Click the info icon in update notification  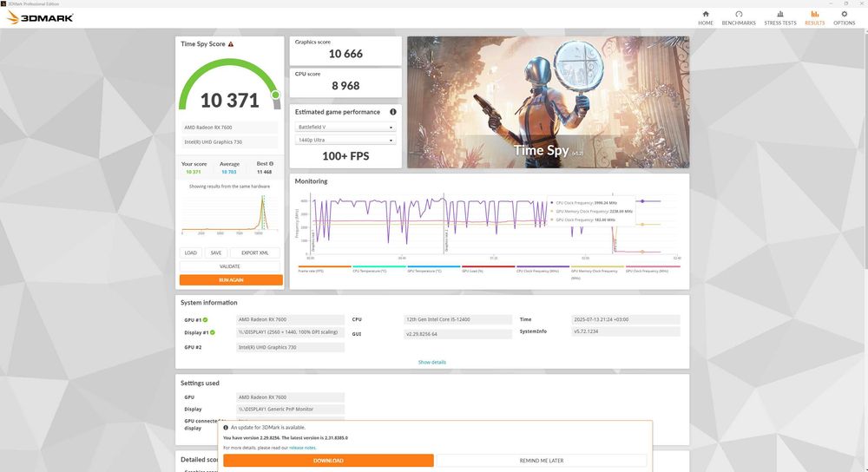[226, 427]
